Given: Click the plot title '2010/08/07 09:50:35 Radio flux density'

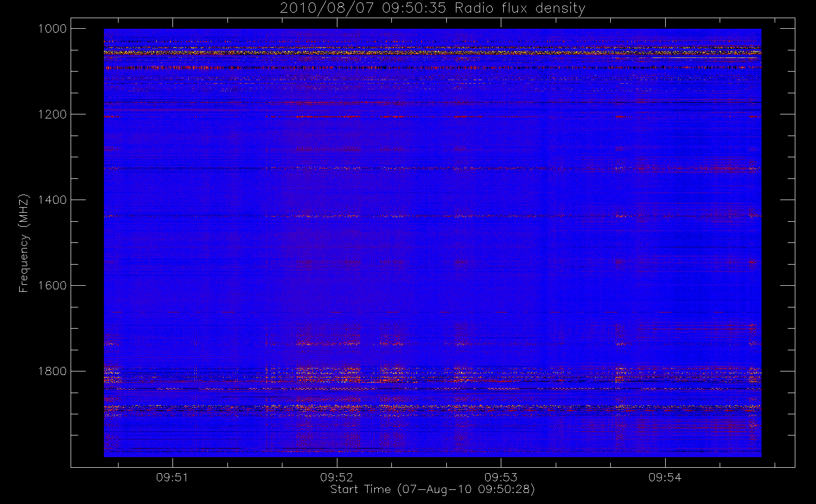Looking at the screenshot, I should pos(432,9).
